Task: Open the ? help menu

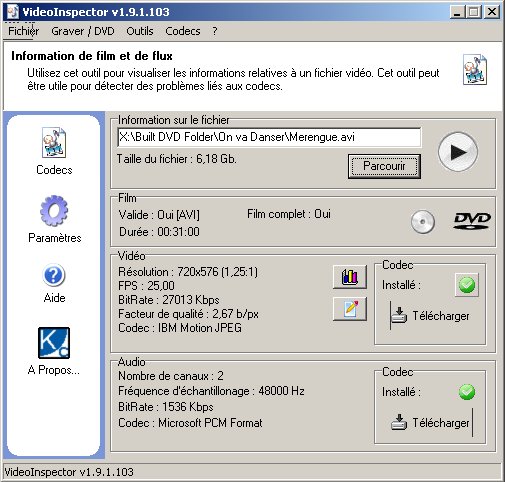Action: pyautogui.click(x=215, y=31)
